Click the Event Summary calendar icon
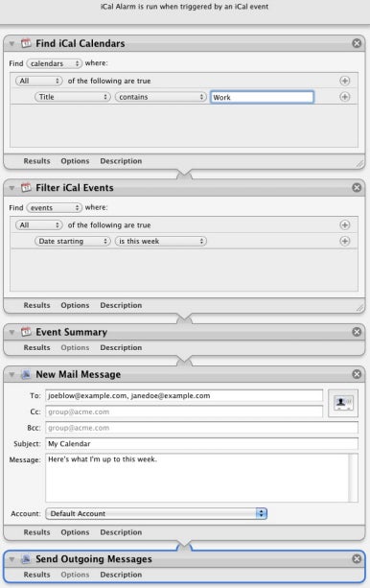This screenshot has height=588, width=370. click(x=26, y=332)
